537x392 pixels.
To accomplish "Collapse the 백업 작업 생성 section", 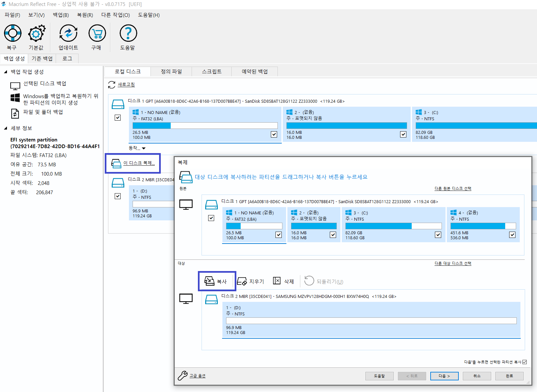I will point(5,72).
